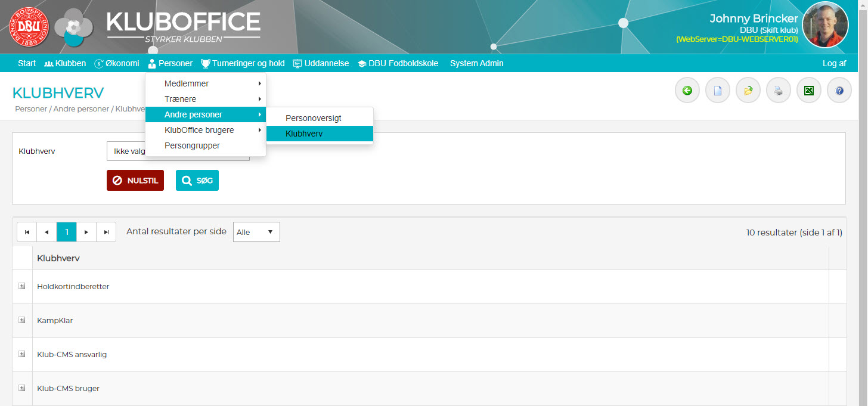Open help via the question mark icon
The height and width of the screenshot is (406, 868).
click(x=839, y=91)
